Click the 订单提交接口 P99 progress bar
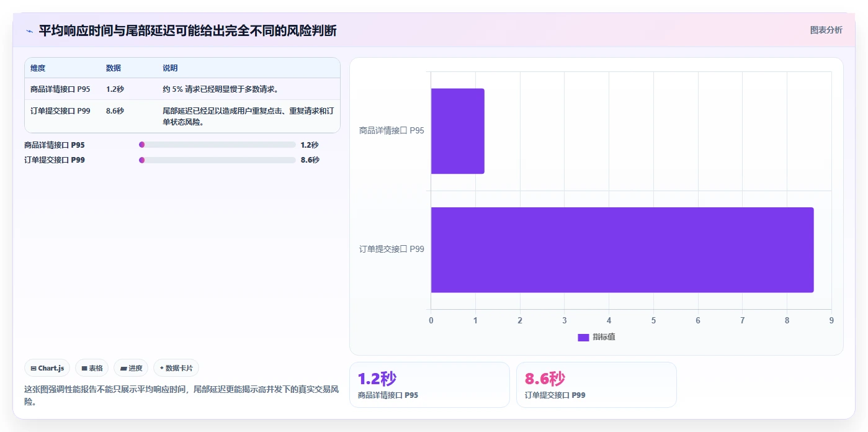 coord(217,160)
